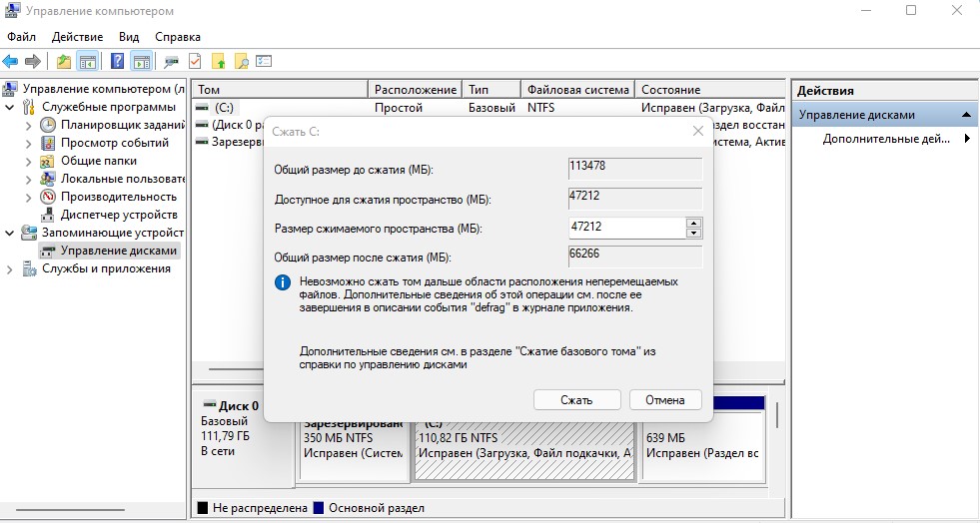The width and height of the screenshot is (980, 523).
Task: Click the Сжать button in dialog
Action: [576, 400]
